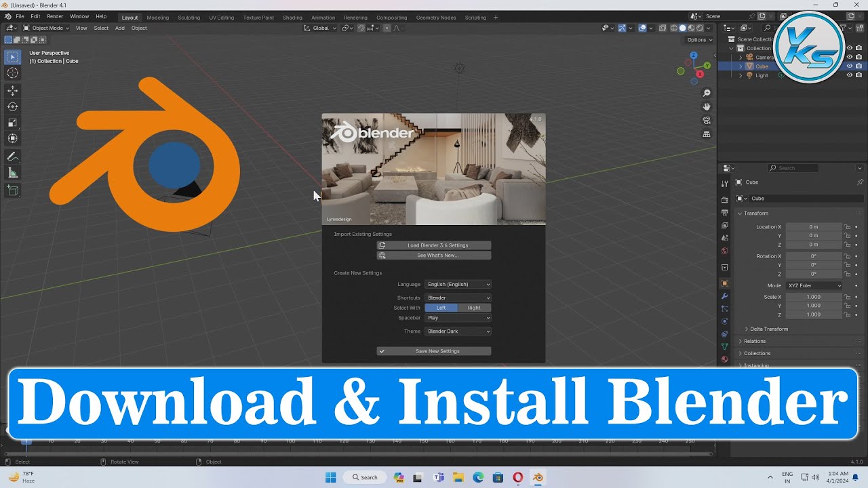This screenshot has width=868, height=488.
Task: Open Blender from the Windows taskbar
Action: tap(538, 477)
